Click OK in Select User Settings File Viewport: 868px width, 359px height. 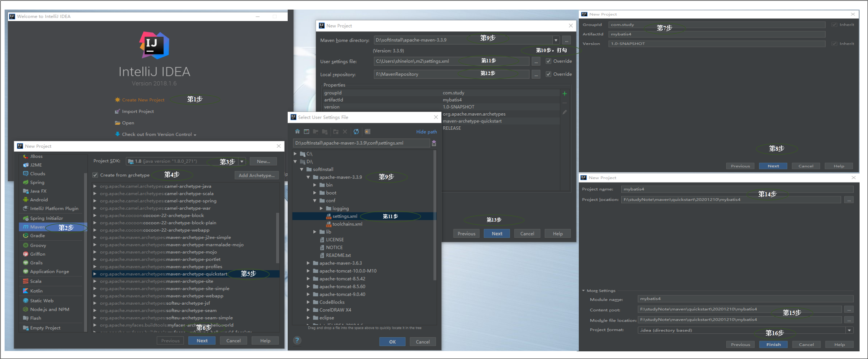392,342
